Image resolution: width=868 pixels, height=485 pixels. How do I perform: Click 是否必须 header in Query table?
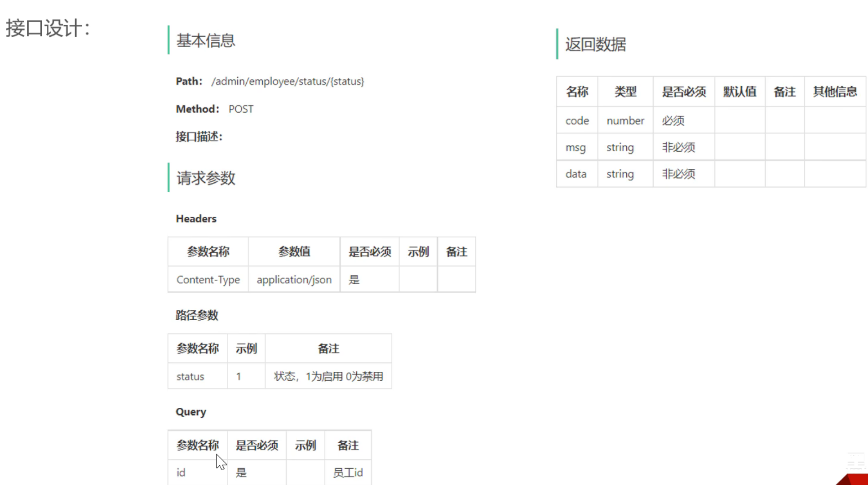(257, 445)
